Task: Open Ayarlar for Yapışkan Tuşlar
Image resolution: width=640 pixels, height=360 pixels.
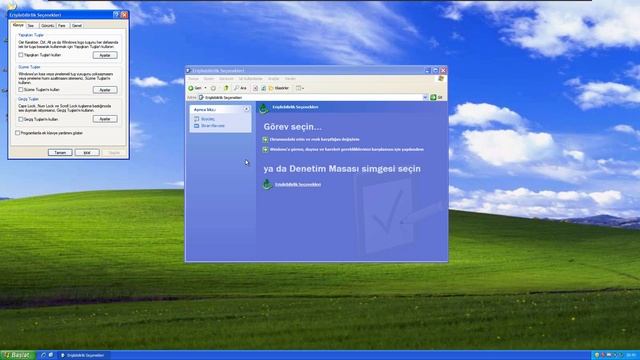Action: pyautogui.click(x=105, y=55)
